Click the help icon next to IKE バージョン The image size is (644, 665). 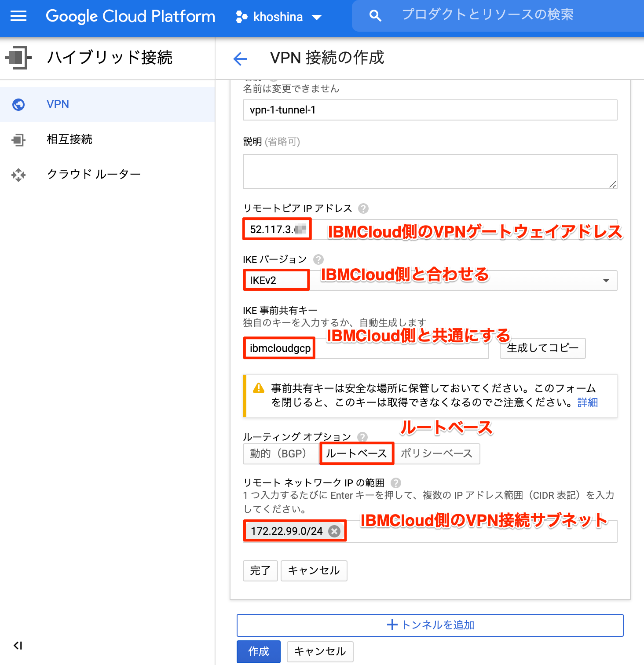coord(318,259)
